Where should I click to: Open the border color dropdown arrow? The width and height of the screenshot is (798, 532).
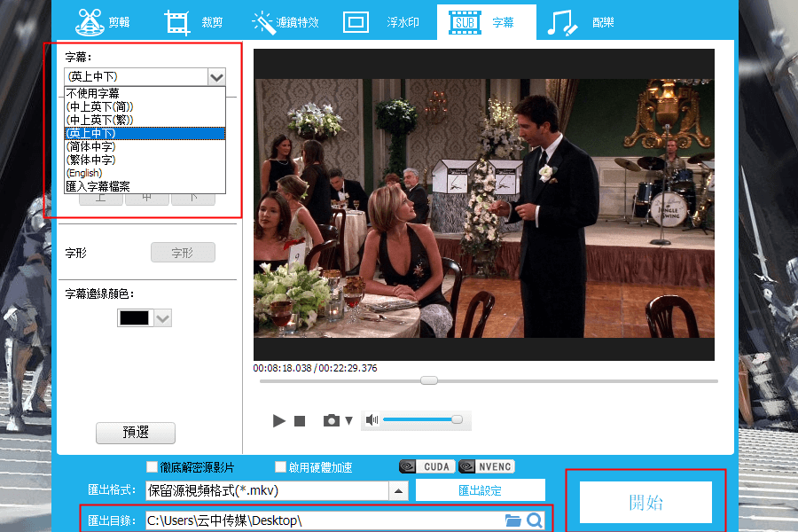click(x=163, y=317)
